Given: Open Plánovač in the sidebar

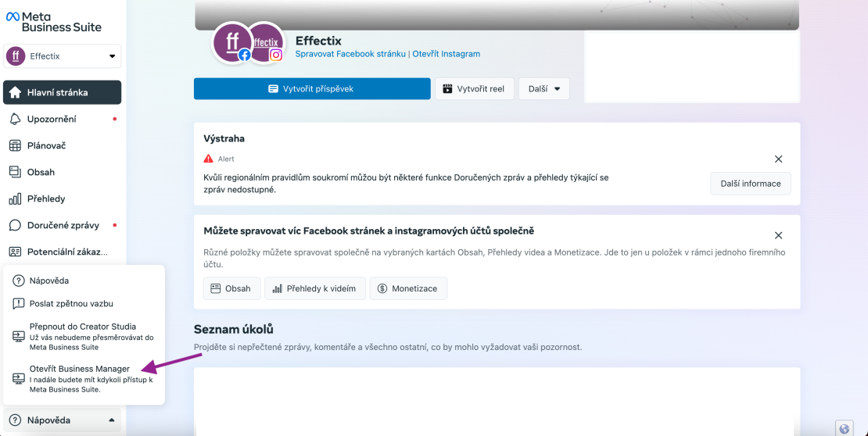Looking at the screenshot, I should pos(62,145).
